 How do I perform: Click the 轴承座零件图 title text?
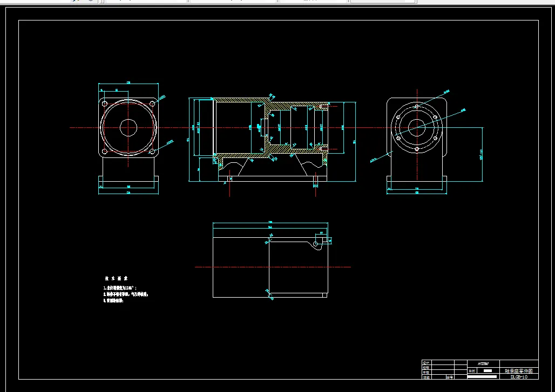click(518, 371)
